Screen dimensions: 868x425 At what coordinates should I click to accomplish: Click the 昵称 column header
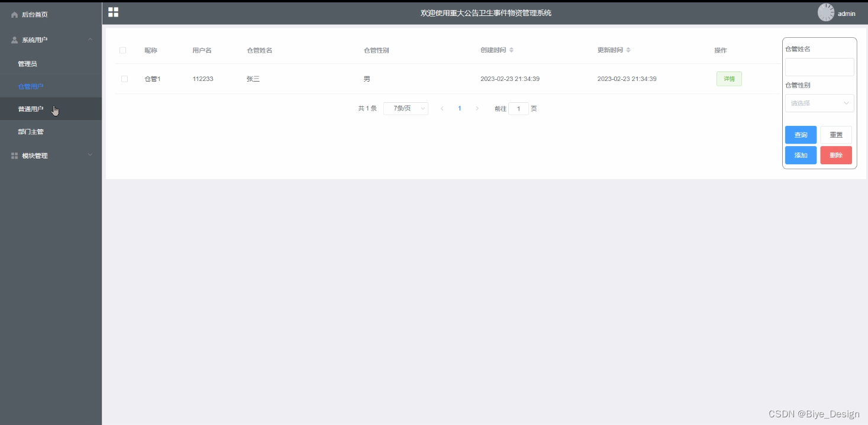pyautogui.click(x=151, y=50)
